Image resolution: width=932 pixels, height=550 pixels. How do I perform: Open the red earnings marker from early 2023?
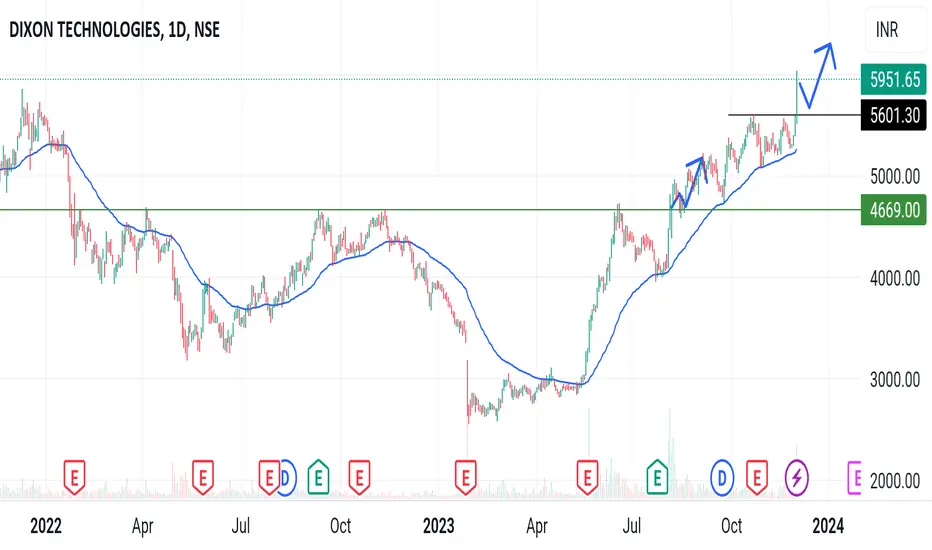pos(465,477)
